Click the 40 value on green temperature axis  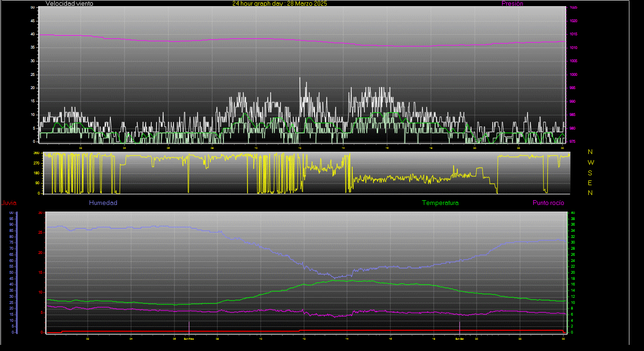tap(573, 212)
